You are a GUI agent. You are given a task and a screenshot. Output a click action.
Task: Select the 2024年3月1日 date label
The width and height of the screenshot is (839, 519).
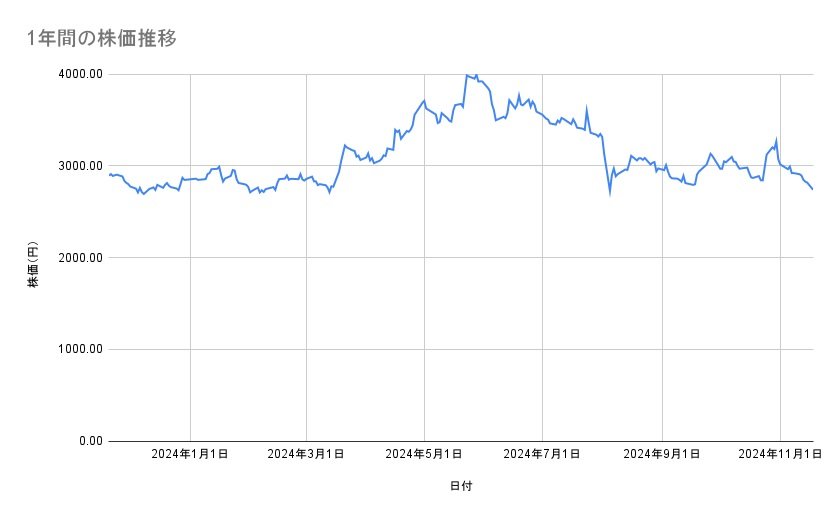[306, 455]
